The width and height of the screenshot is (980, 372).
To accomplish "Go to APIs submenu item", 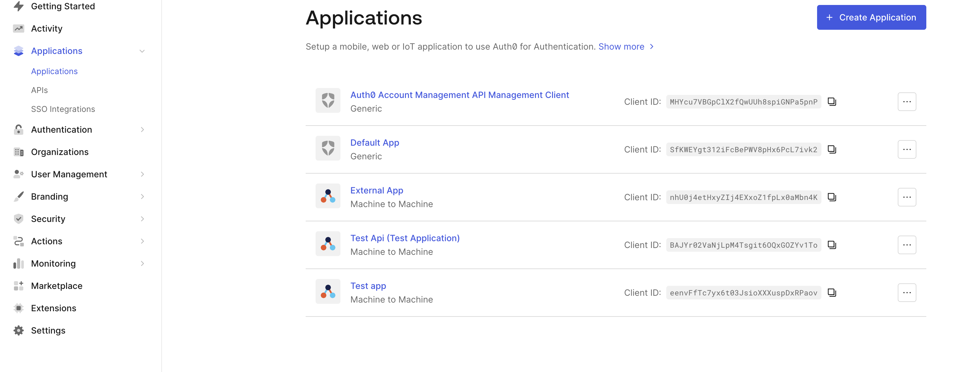I will point(39,90).
